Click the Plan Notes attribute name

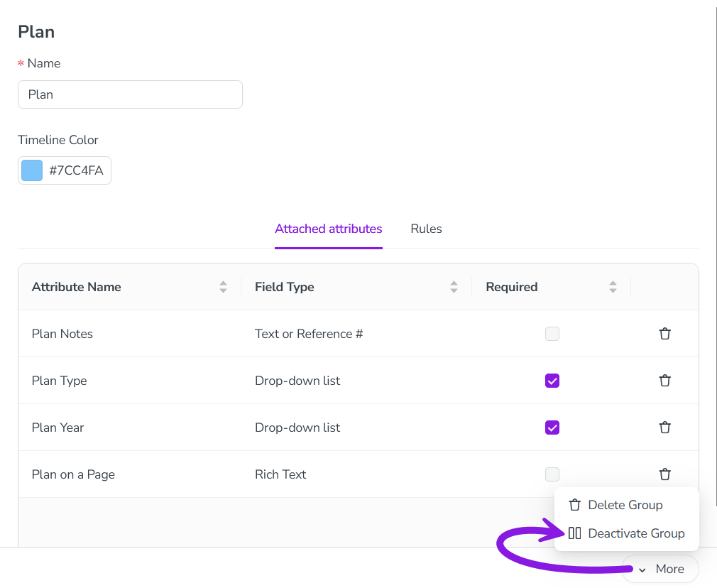62,334
